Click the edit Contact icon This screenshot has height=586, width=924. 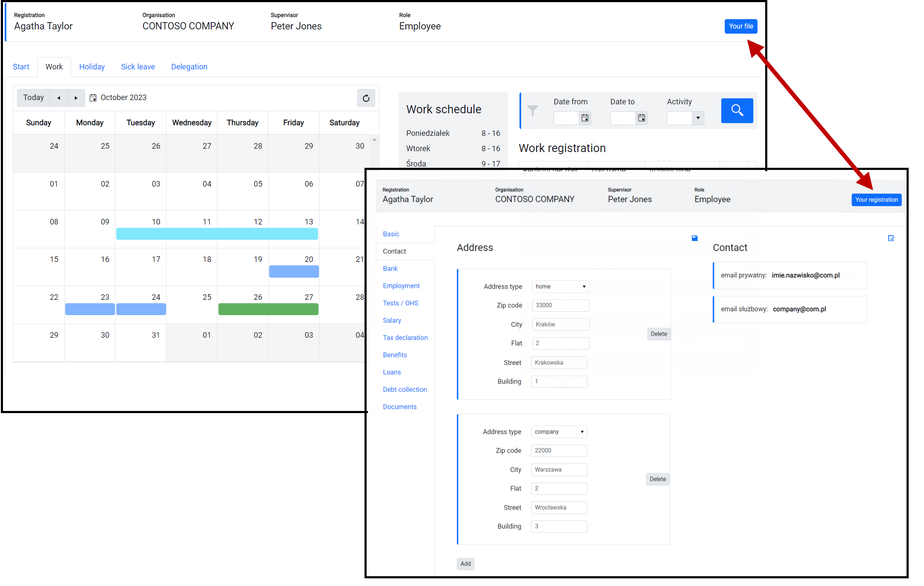point(891,238)
